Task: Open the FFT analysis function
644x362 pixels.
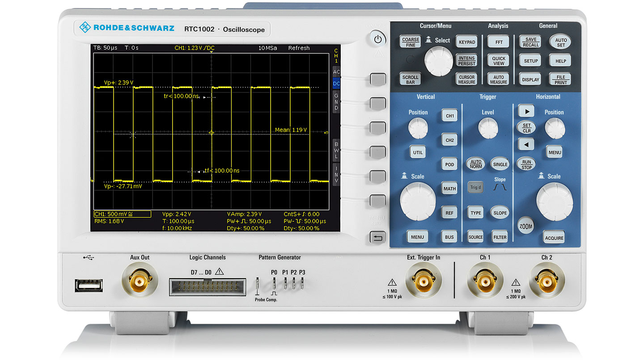Action: (x=498, y=42)
